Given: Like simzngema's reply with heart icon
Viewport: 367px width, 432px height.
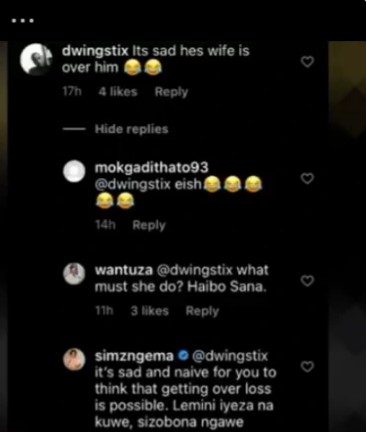Looking at the screenshot, I should pyautogui.click(x=307, y=367).
